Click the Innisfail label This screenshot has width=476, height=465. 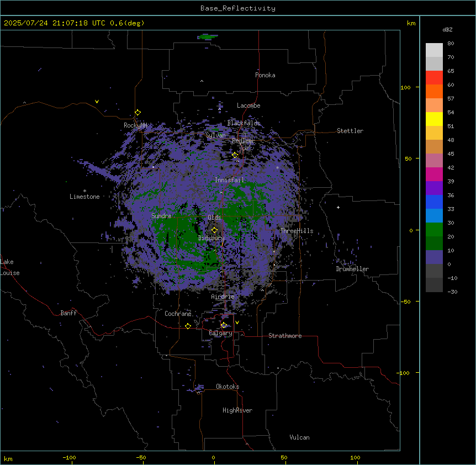click(229, 180)
